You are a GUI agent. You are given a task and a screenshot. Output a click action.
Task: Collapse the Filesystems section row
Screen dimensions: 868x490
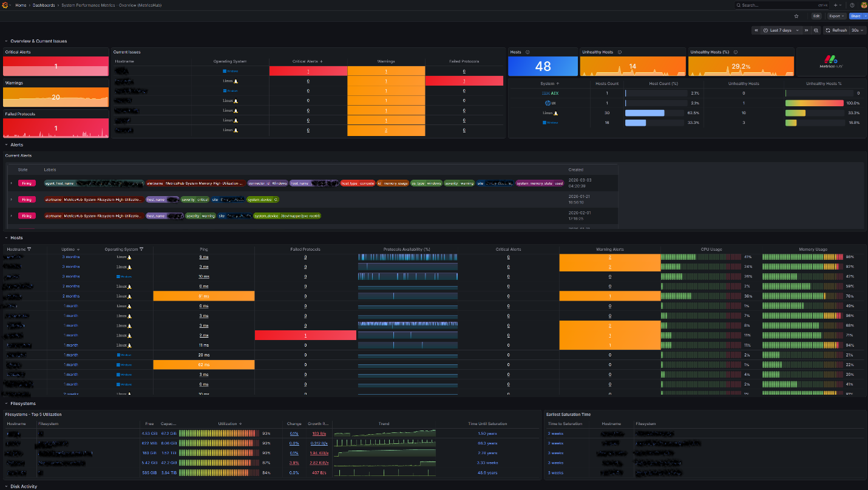coord(6,403)
